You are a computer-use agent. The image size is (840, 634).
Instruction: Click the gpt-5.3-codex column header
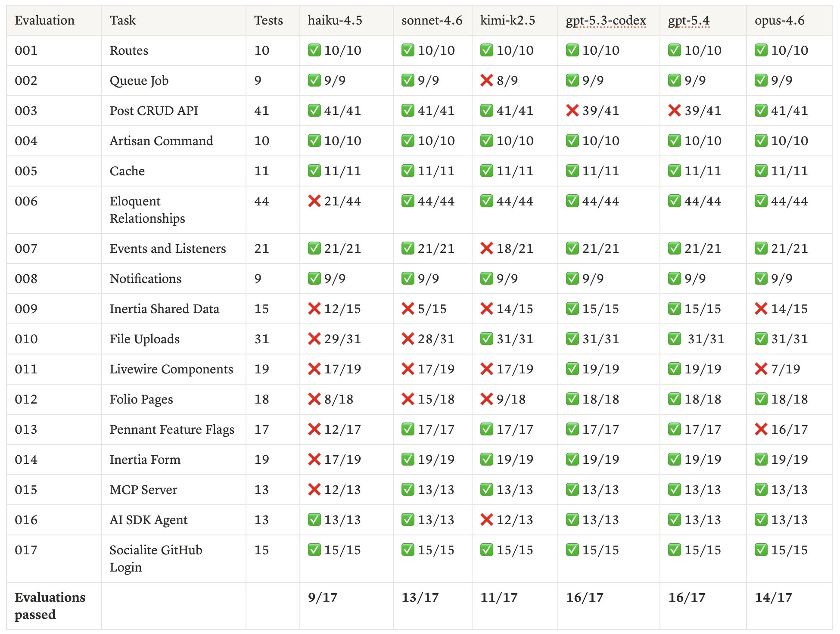click(606, 20)
